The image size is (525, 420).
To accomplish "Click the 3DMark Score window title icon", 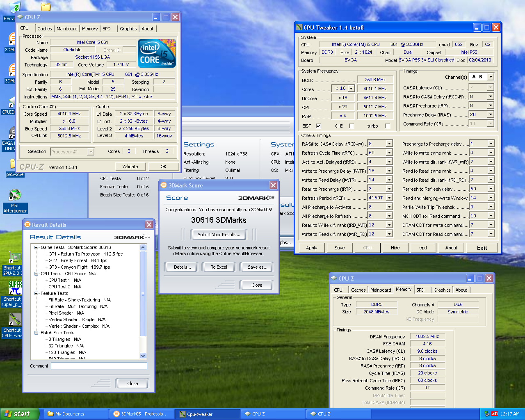I will pos(164,185).
